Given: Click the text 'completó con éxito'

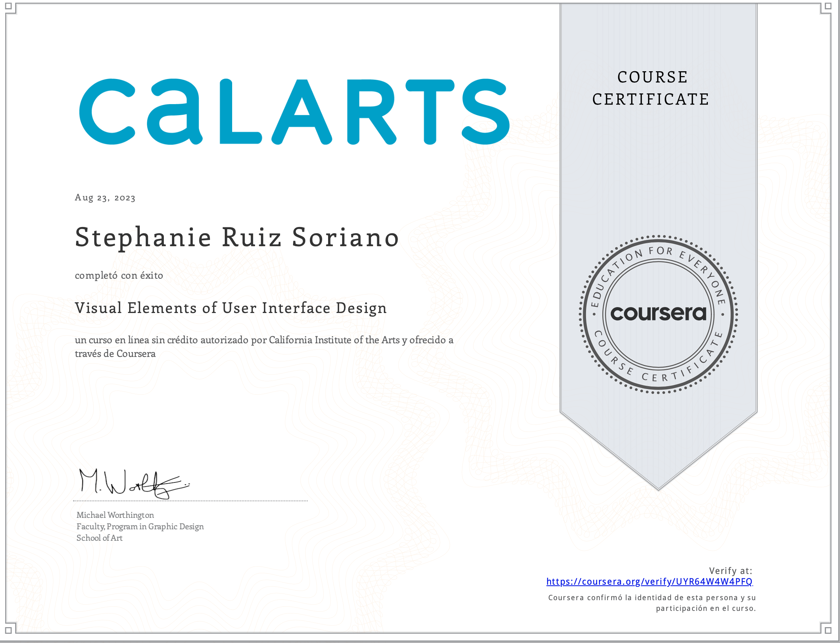Looking at the screenshot, I should pos(118,275).
